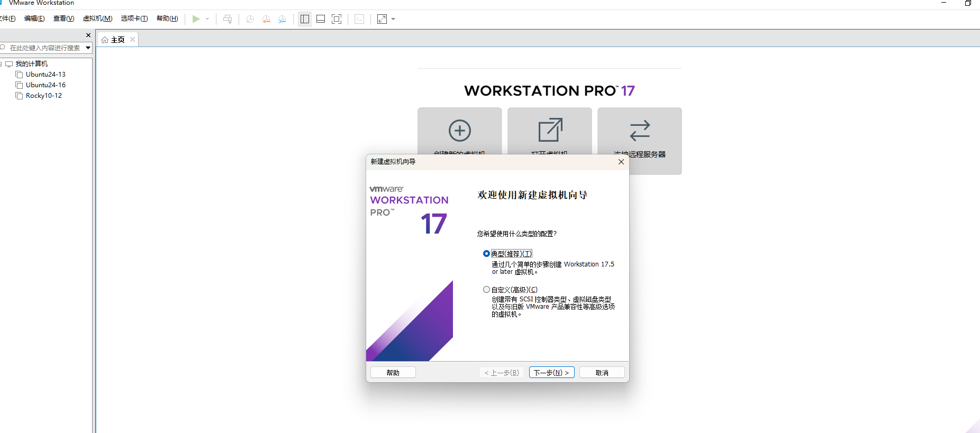This screenshot has height=433, width=980.
Task: Click the 上一步(B) back button
Action: [x=502, y=373]
